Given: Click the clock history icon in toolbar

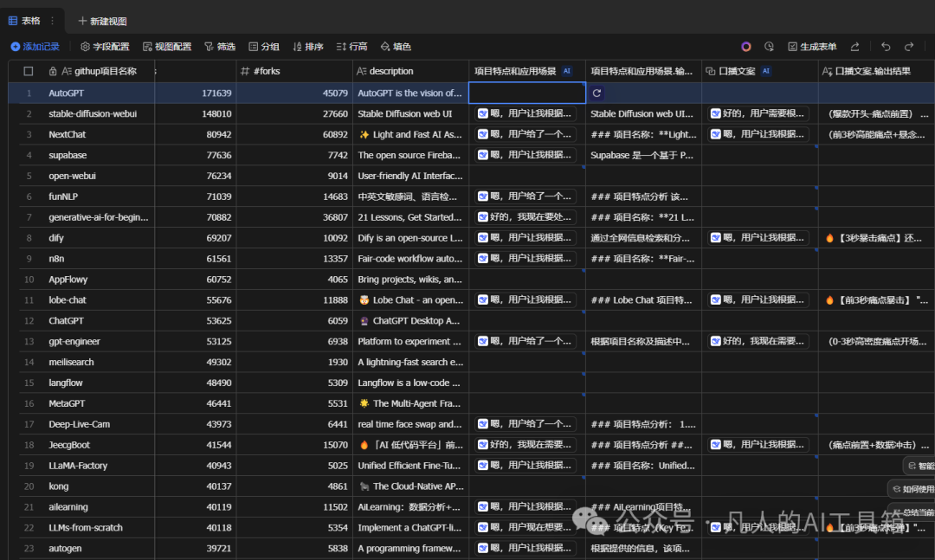Looking at the screenshot, I should click(770, 47).
